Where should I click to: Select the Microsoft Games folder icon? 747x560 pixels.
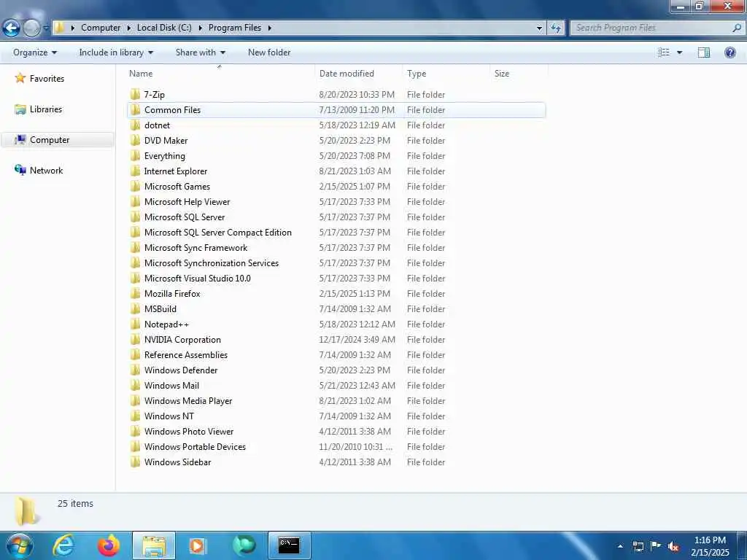click(x=135, y=186)
